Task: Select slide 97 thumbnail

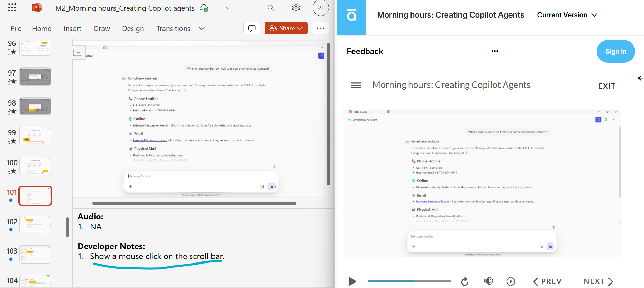Action: 35,76
